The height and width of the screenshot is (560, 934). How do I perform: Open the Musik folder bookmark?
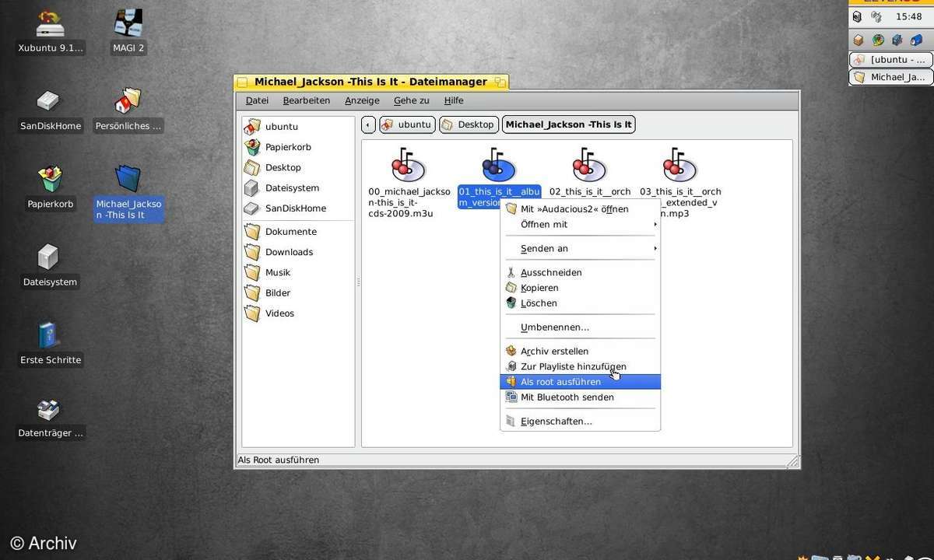point(298,272)
